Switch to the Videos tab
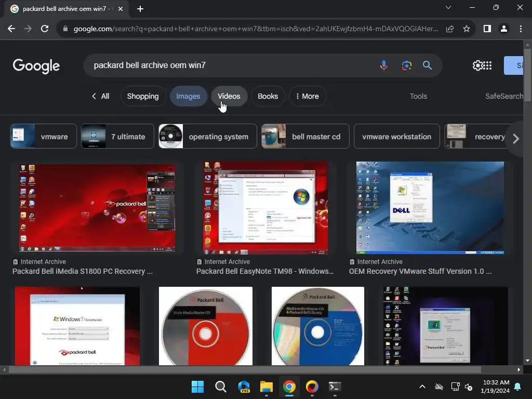 229,96
